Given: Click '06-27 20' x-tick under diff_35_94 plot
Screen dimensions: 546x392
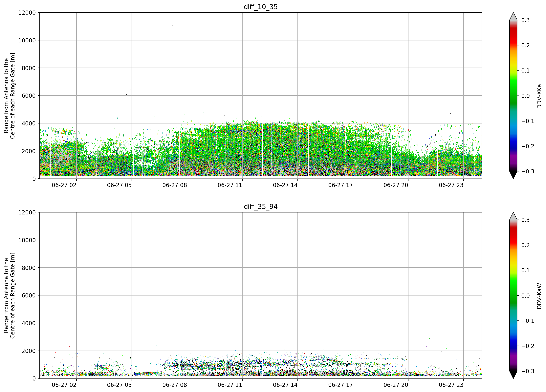Looking at the screenshot, I should (396, 385).
